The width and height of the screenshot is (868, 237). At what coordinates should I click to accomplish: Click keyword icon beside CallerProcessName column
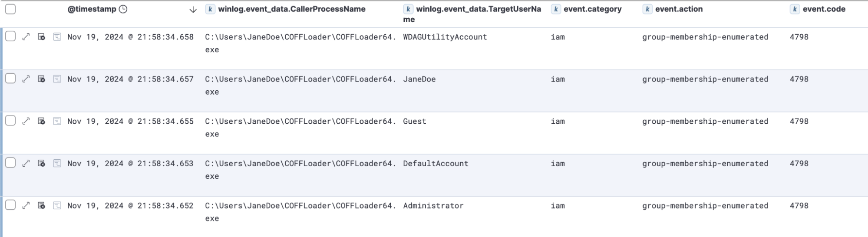click(x=210, y=9)
